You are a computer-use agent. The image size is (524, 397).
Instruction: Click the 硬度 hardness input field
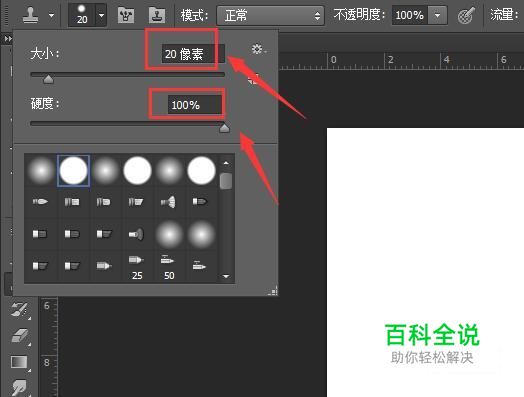point(194,105)
